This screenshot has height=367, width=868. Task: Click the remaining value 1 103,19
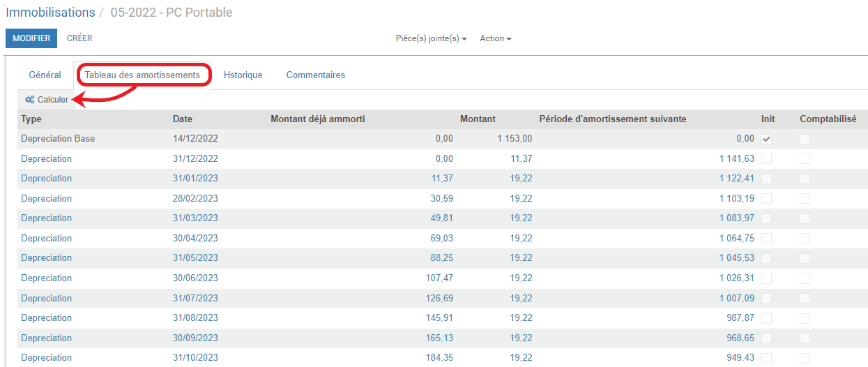pyautogui.click(x=737, y=199)
